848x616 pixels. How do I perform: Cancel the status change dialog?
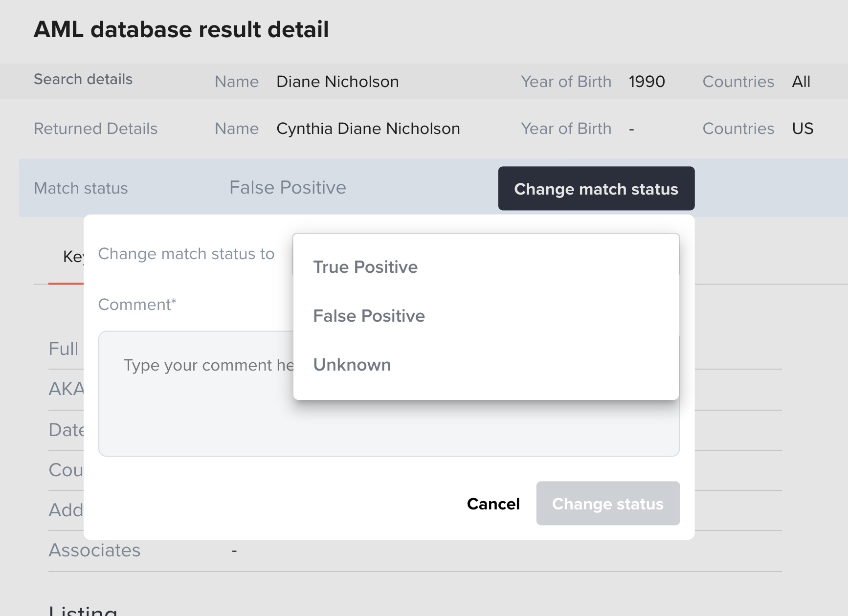(493, 504)
